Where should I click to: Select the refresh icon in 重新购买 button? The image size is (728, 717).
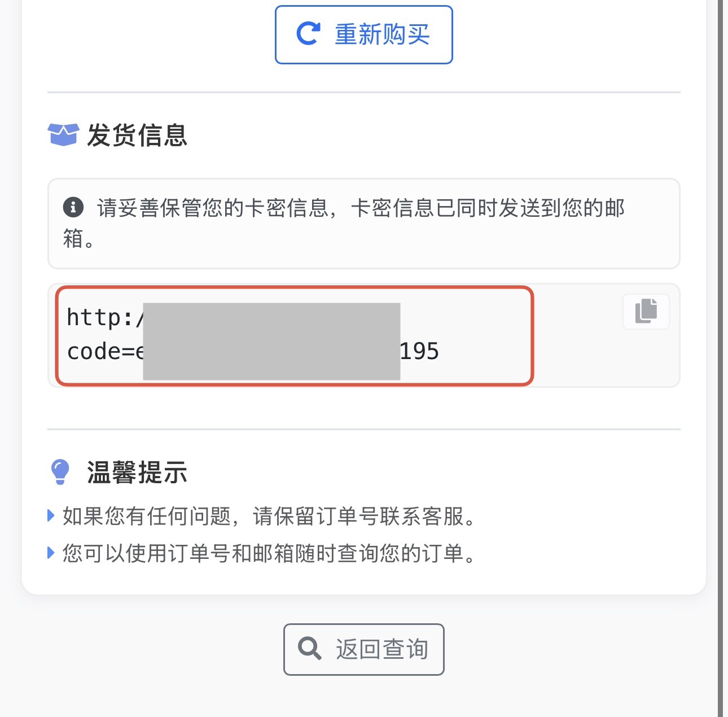306,33
